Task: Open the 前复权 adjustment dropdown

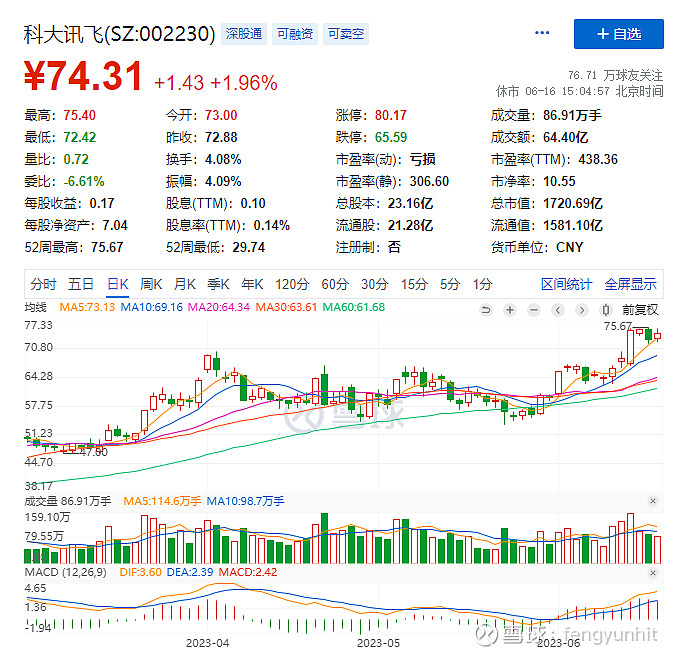Action: tap(640, 310)
